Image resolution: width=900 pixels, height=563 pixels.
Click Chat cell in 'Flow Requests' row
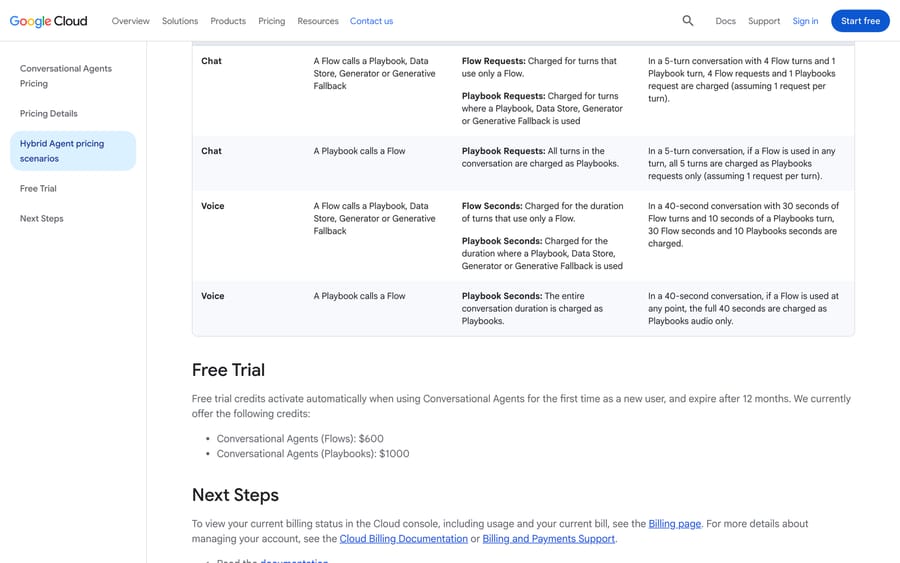211,61
